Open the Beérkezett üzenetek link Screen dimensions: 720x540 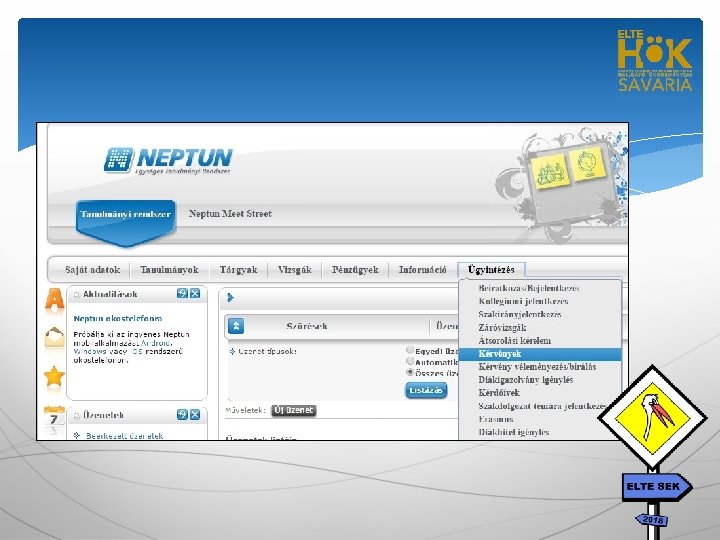pyautogui.click(x=124, y=436)
